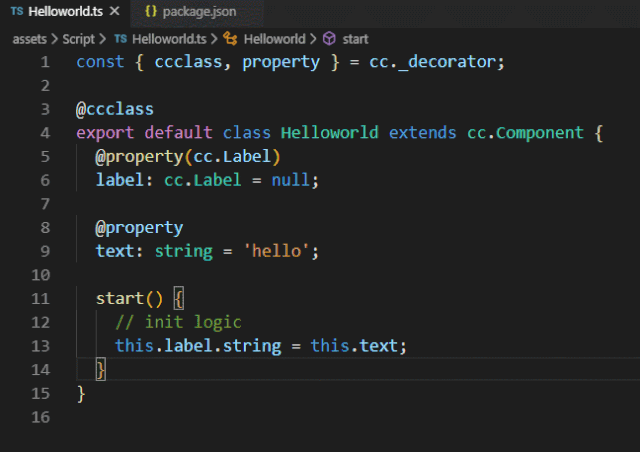Expand the Helloworld class breadcrumb
The width and height of the screenshot is (640, 452).
click(x=274, y=39)
